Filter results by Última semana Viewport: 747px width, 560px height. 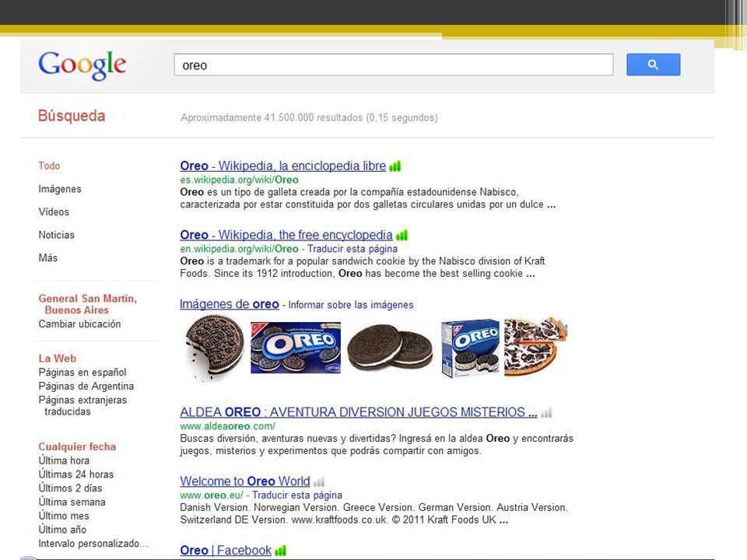tap(72, 502)
